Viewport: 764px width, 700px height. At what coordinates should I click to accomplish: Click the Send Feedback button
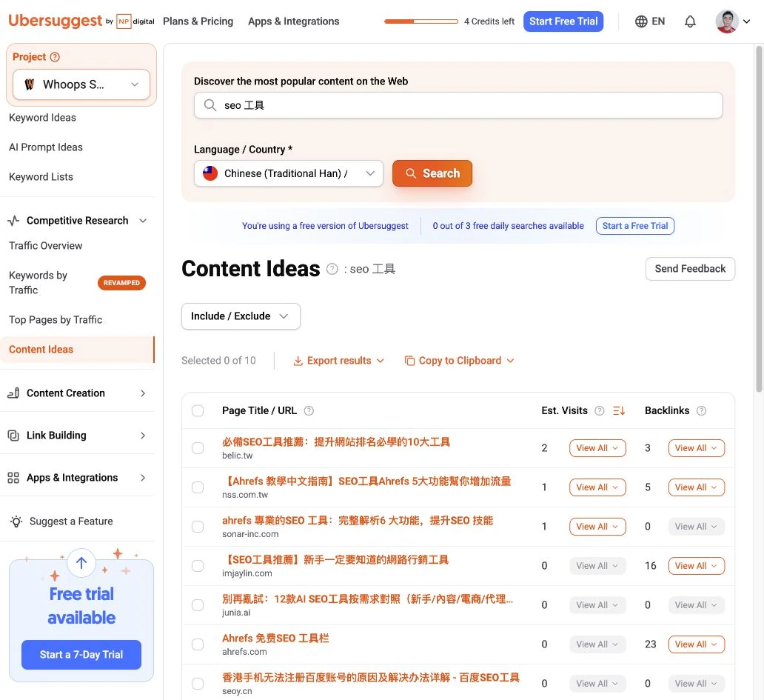(x=690, y=269)
